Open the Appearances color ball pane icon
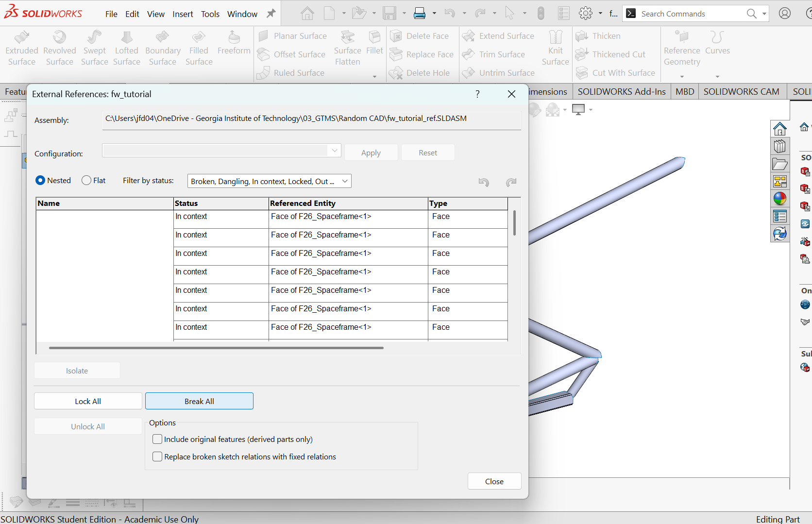 [x=780, y=199]
